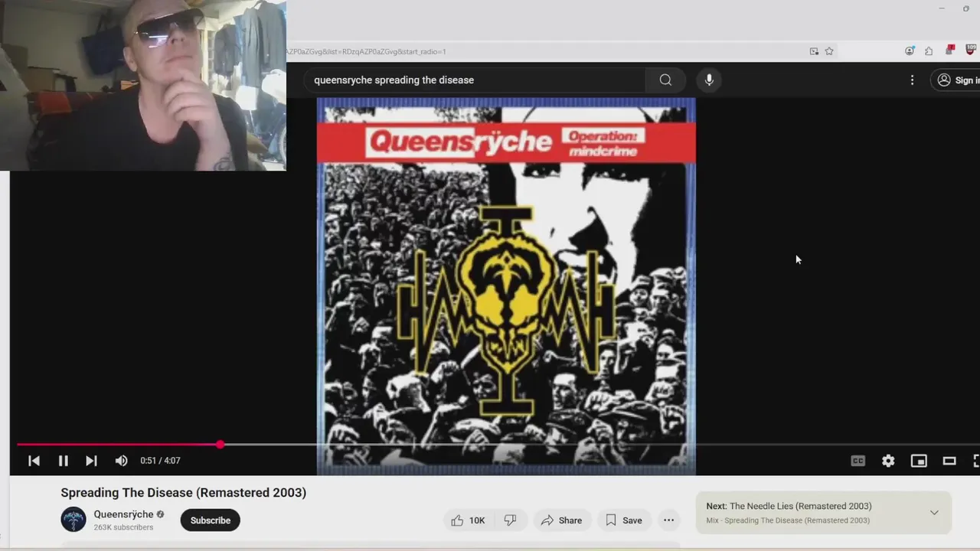Open browser extensions puzzle icon
Image resolution: width=980 pixels, height=551 pixels.
coord(929,51)
